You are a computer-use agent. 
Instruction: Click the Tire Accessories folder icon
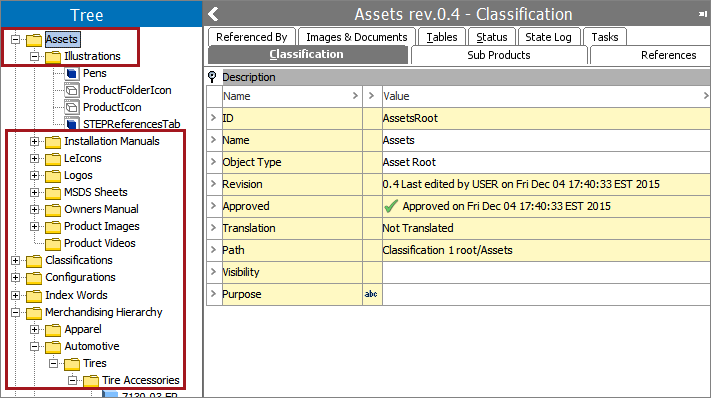pos(91,381)
